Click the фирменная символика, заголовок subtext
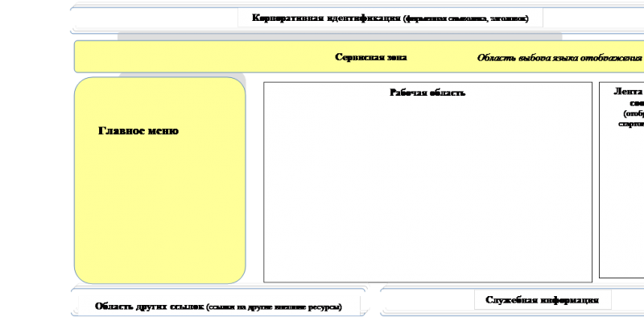Image resolution: width=644 pixels, height=317 pixels. click(466, 19)
